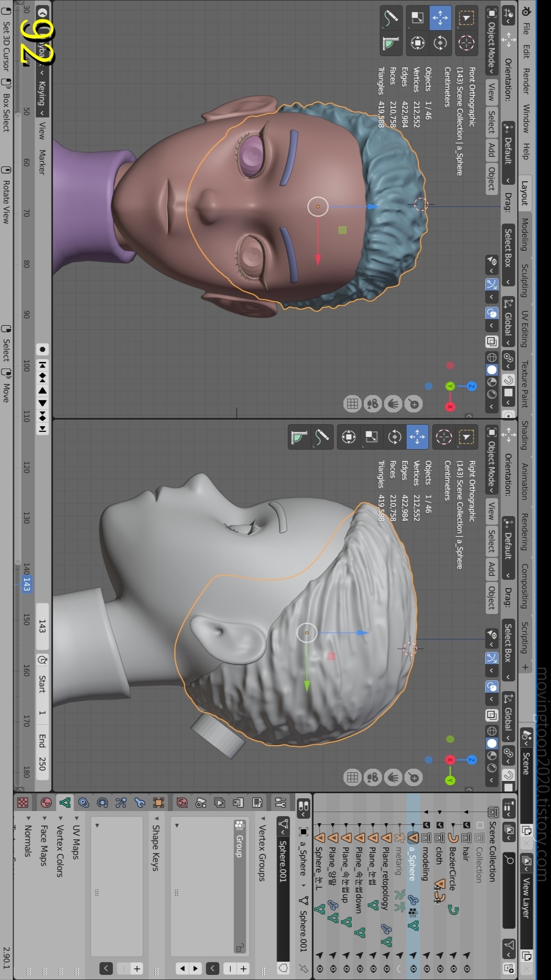Open Object Mode dropdown in Front Orthographic viewport
This screenshot has width=551, height=980.
[491, 40]
